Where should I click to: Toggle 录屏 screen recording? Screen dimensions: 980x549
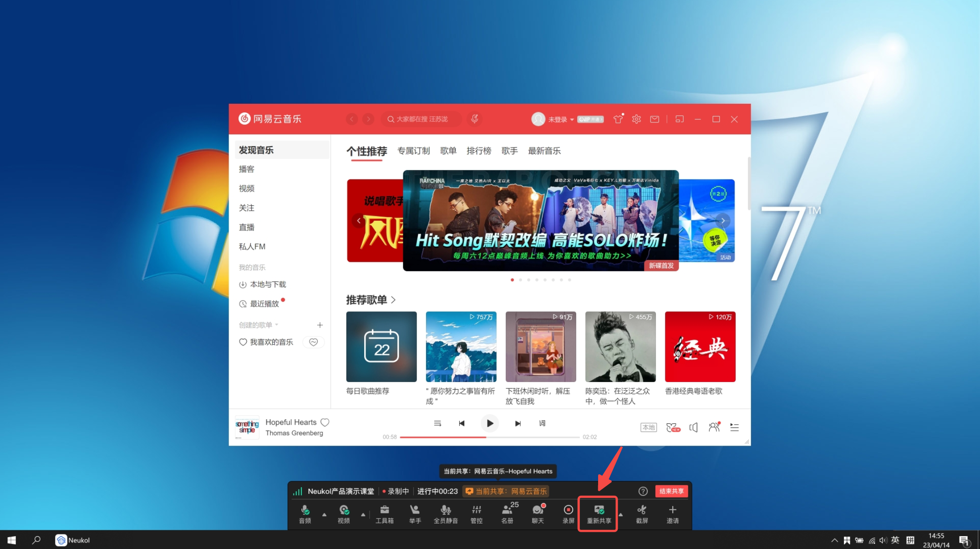click(x=568, y=514)
